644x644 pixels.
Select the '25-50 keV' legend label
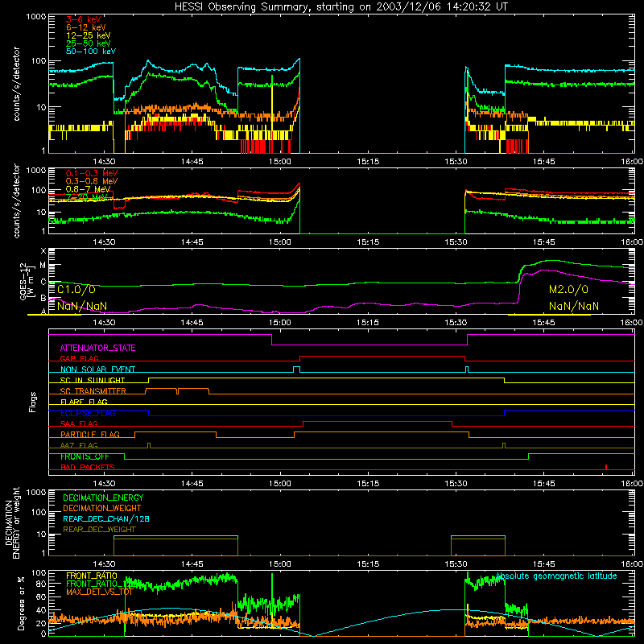pos(89,43)
